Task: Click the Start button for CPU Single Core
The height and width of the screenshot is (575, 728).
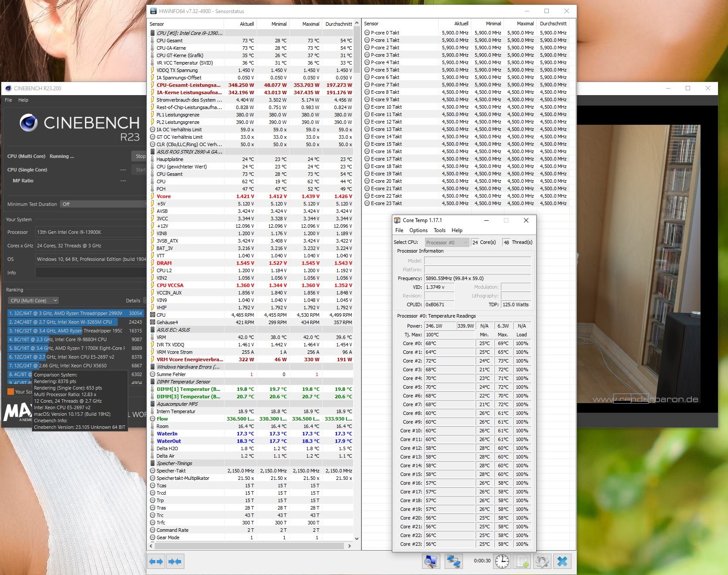Action: pos(139,170)
